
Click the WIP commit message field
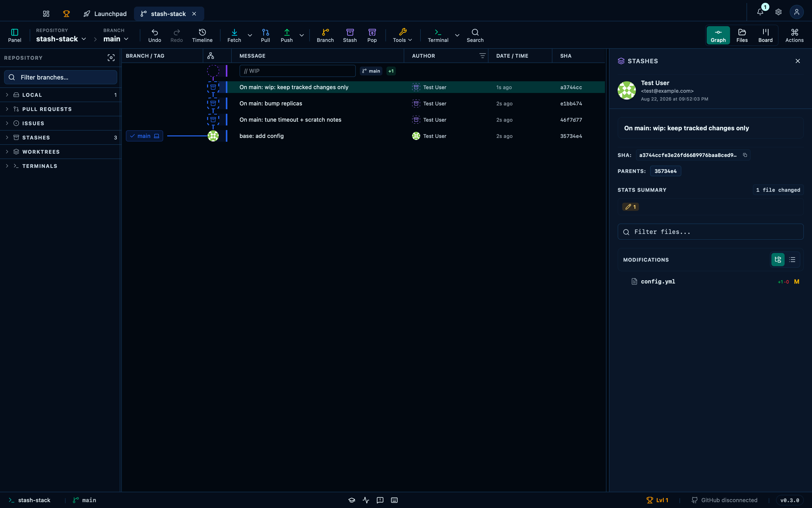coord(297,71)
